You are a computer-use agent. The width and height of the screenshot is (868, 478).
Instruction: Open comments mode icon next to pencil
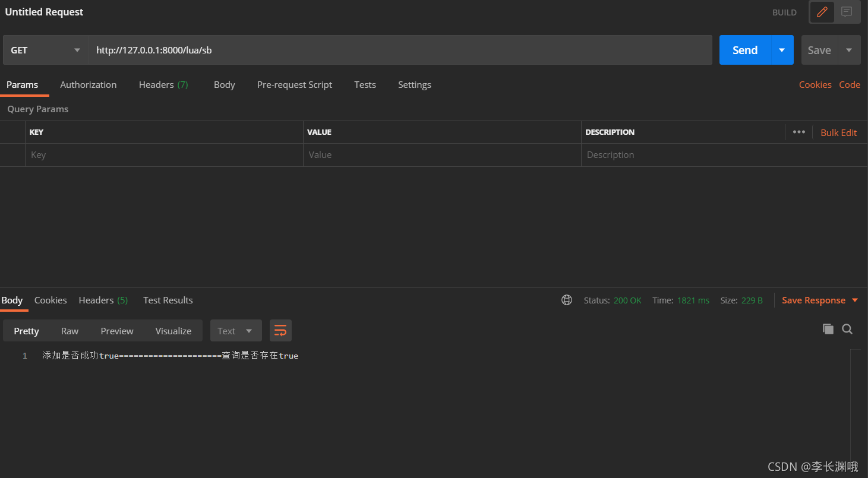847,12
